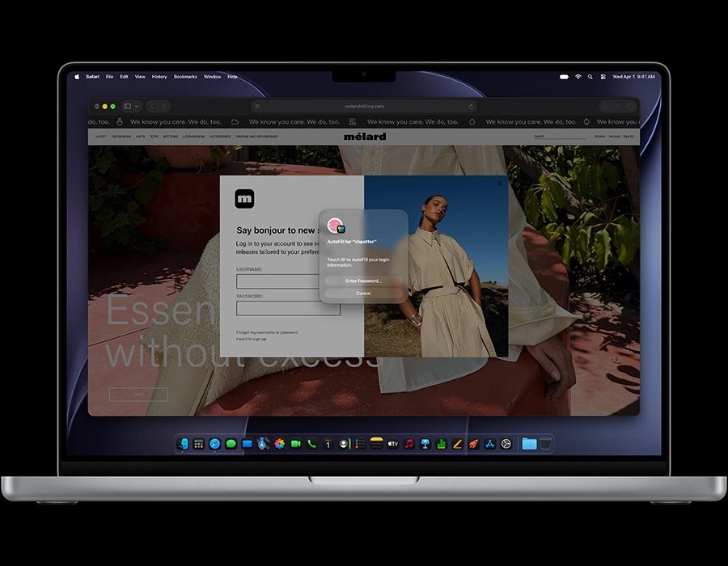Image resolution: width=728 pixels, height=566 pixels.
Task: Open the OUTERWEAR navigation link
Action: [121, 137]
